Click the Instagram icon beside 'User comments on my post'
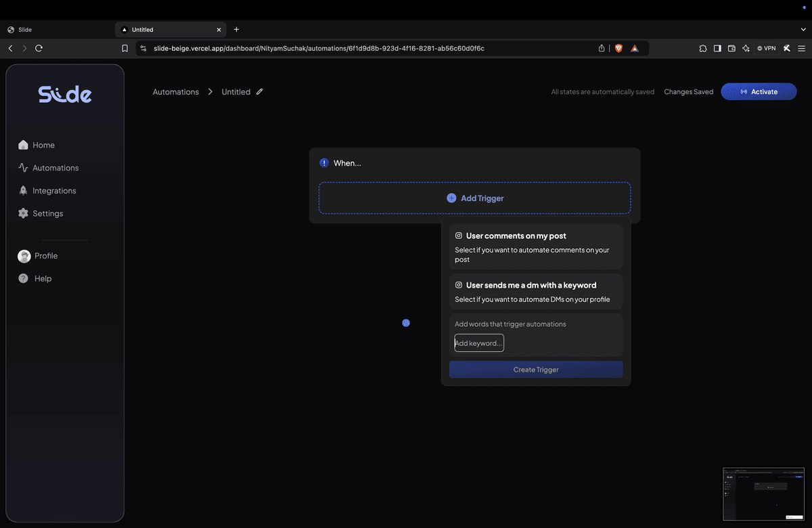The height and width of the screenshot is (528, 812). [x=458, y=235]
